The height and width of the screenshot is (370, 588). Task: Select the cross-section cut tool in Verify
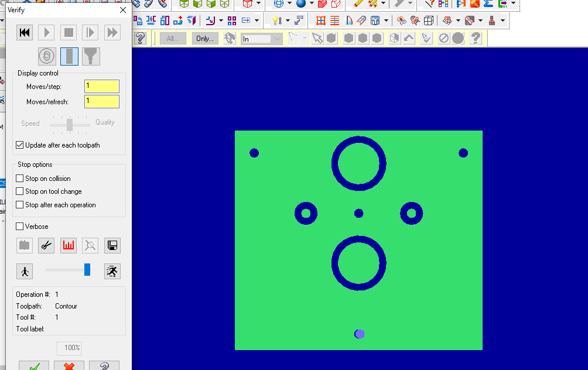coord(46,245)
